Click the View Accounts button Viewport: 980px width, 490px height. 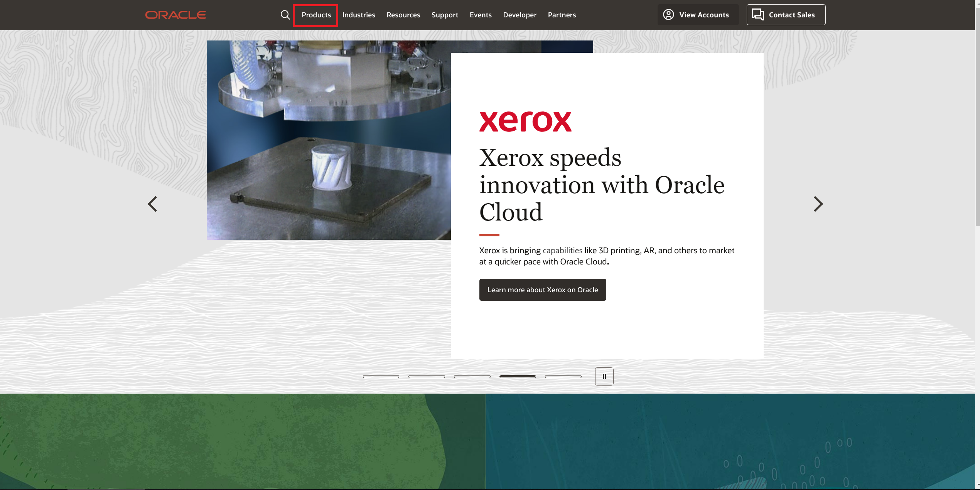(x=698, y=15)
